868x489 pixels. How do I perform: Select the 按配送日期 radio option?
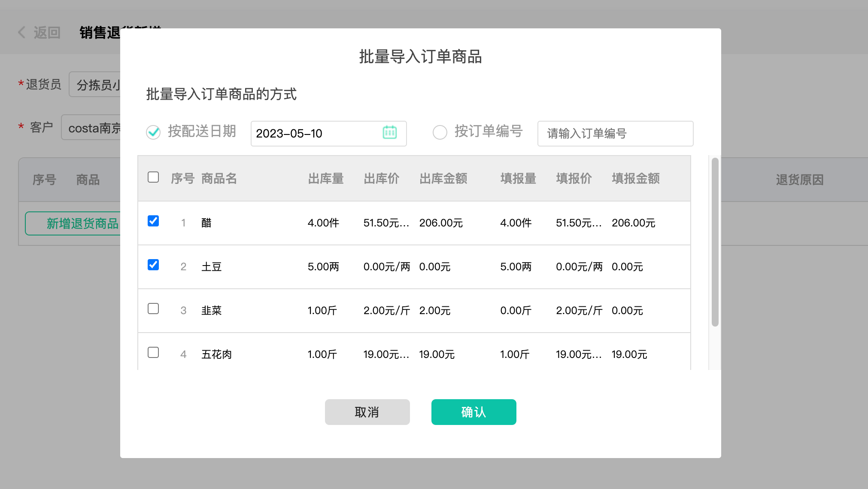153,132
